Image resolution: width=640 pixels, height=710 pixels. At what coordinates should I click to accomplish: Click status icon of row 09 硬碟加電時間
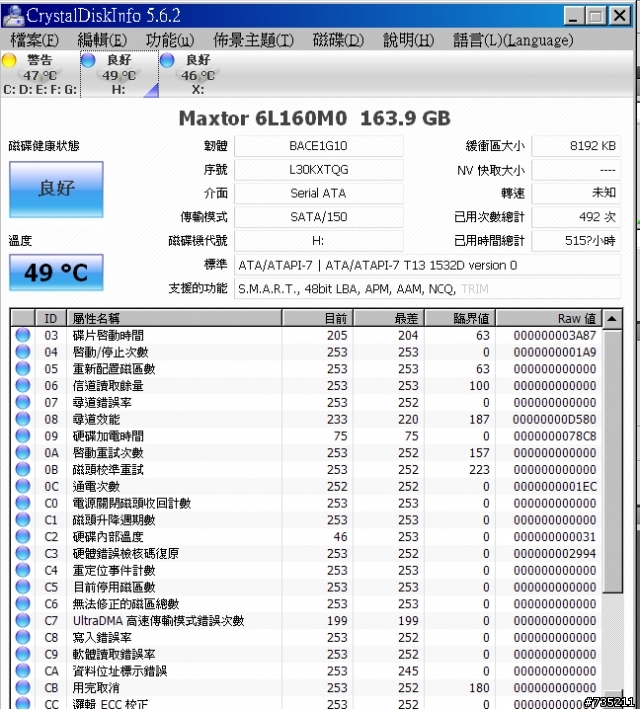(x=23, y=436)
